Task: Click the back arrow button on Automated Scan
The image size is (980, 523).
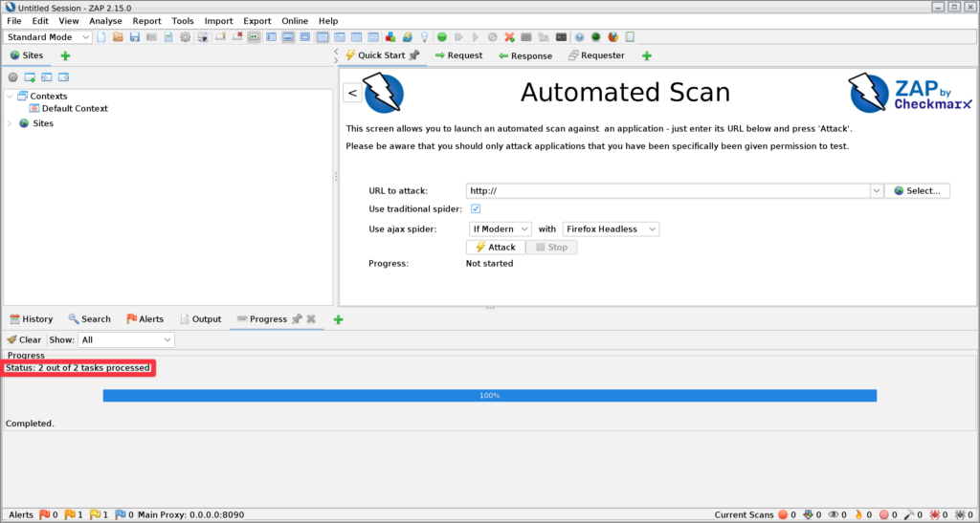Action: click(352, 93)
